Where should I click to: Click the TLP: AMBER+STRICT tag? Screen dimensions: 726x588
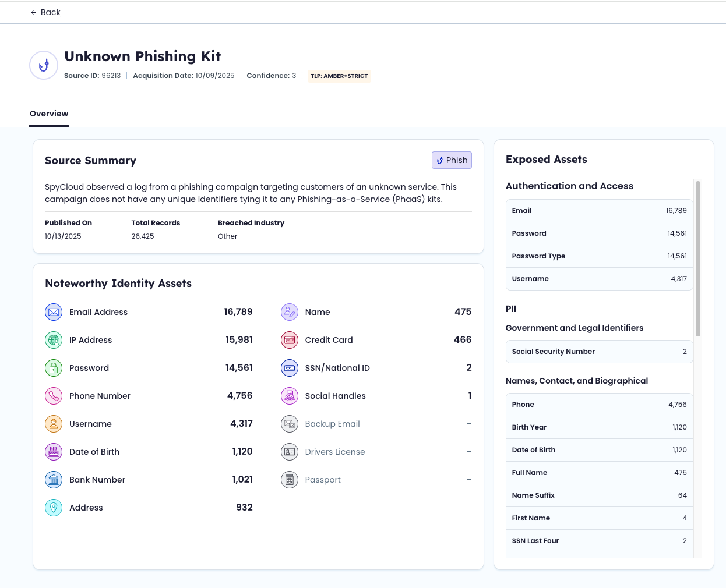click(339, 76)
